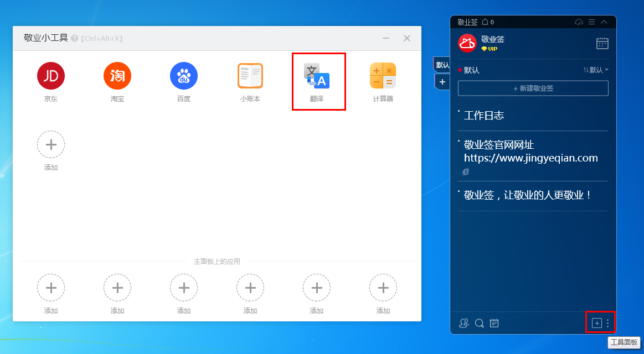644x354 pixels.
Task: Open the notification bell in 敬业签 title bar
Action: 485,22
